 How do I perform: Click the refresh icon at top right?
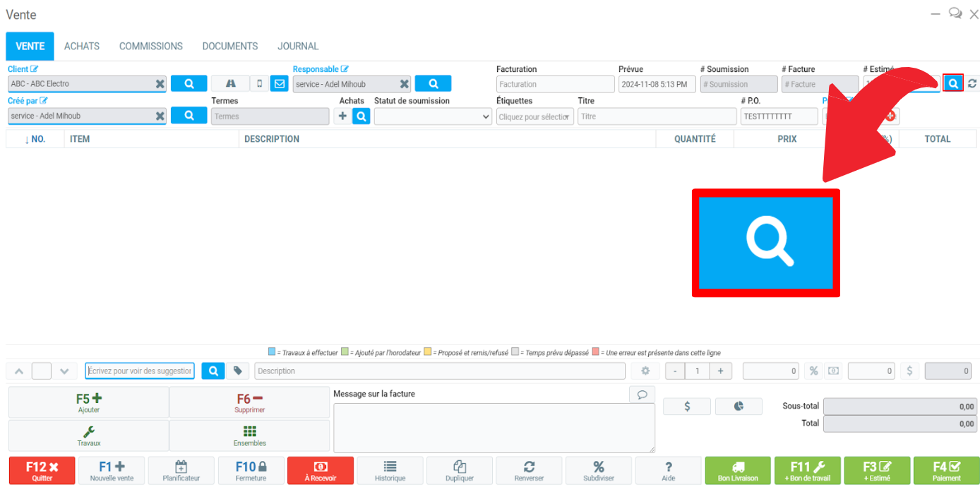tap(972, 84)
